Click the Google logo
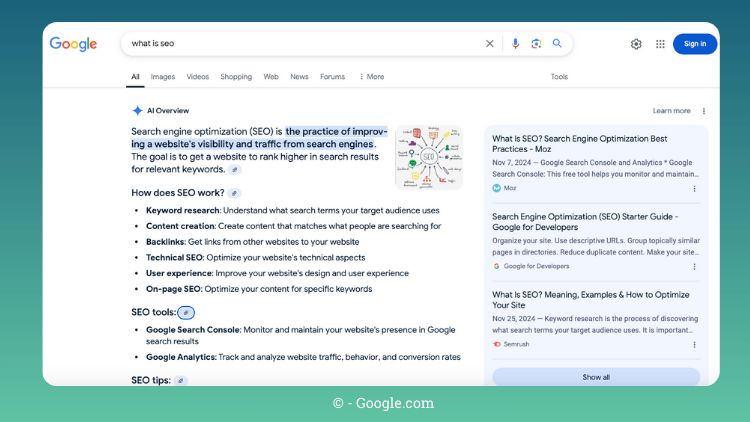Viewport: 750px width, 422px height. [73, 44]
